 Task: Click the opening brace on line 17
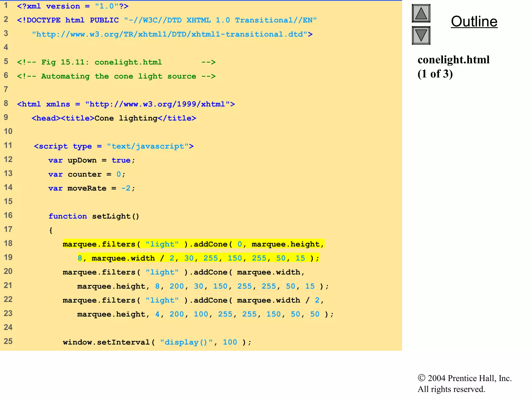(x=51, y=230)
